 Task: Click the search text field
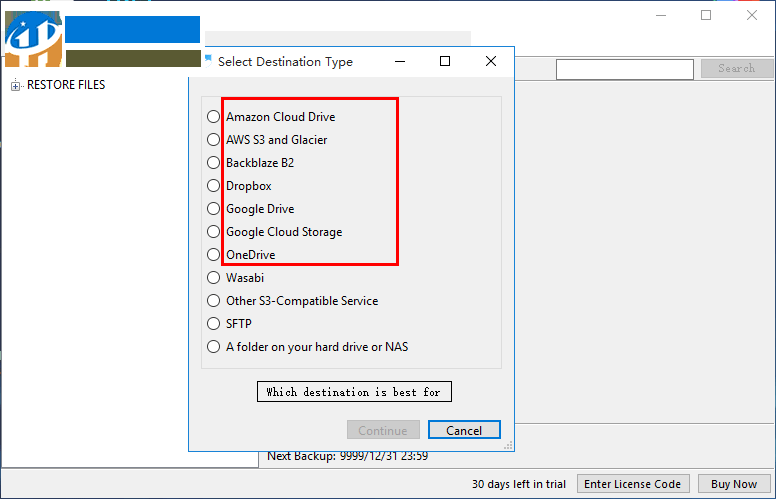click(x=624, y=69)
